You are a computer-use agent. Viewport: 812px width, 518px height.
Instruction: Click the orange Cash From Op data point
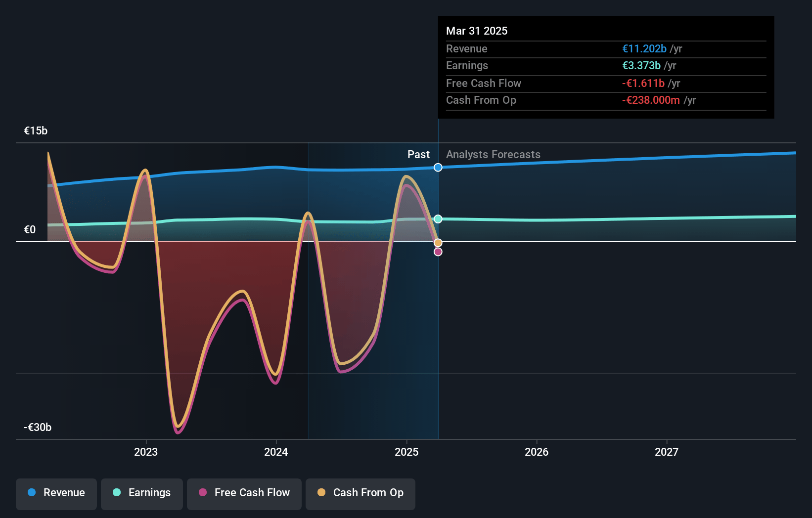click(438, 243)
